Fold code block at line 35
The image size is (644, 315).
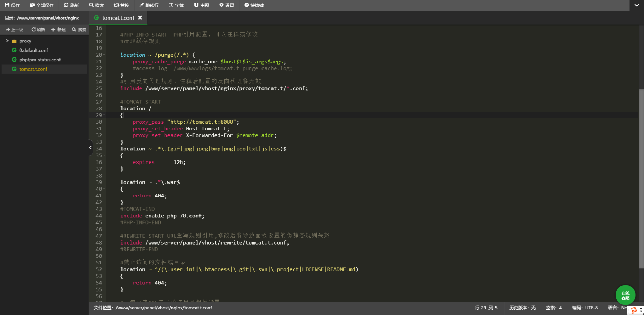point(104,155)
